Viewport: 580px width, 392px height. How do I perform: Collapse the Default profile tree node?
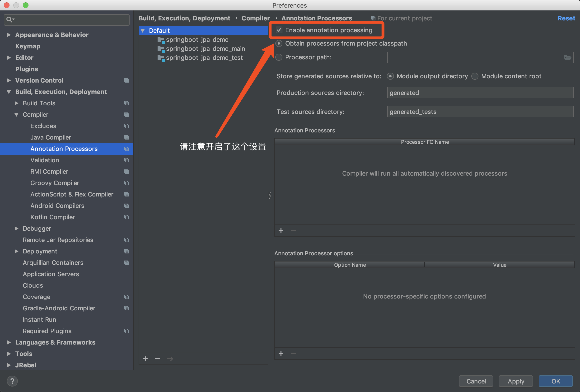[x=143, y=31]
